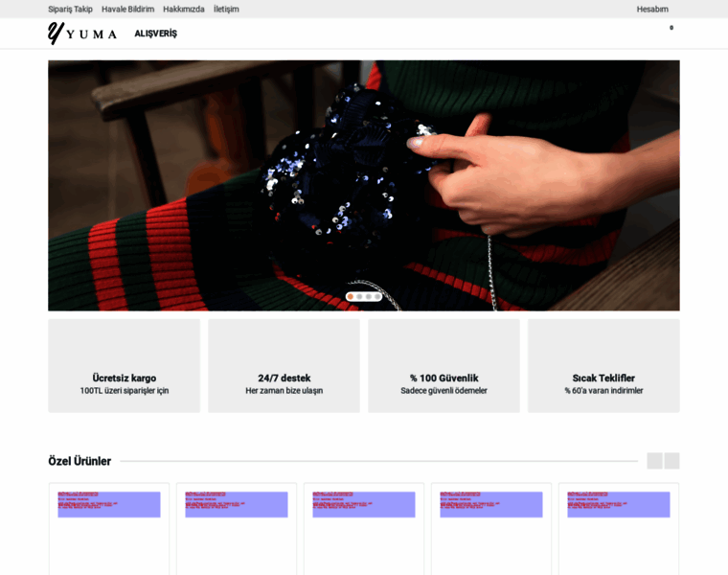Open the İletişim contact link
The width and height of the screenshot is (728, 575).
pyautogui.click(x=226, y=10)
